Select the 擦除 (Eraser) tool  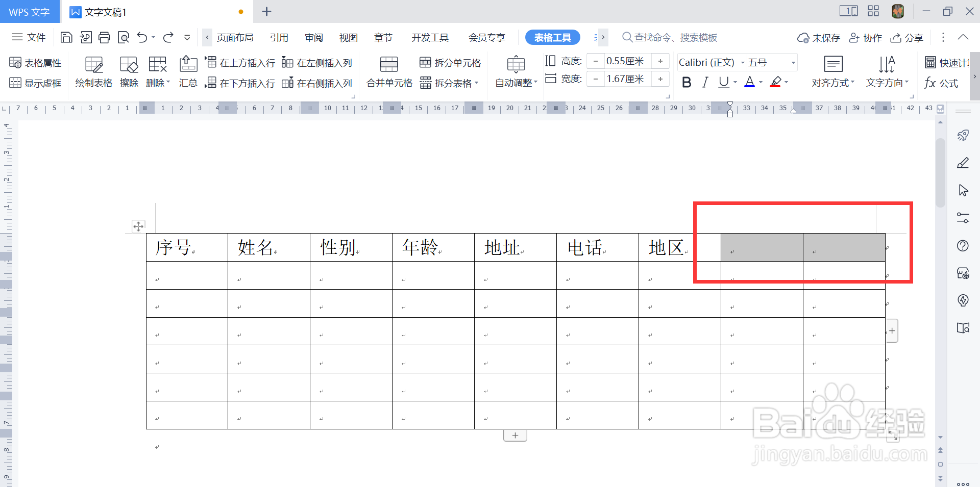(x=128, y=71)
